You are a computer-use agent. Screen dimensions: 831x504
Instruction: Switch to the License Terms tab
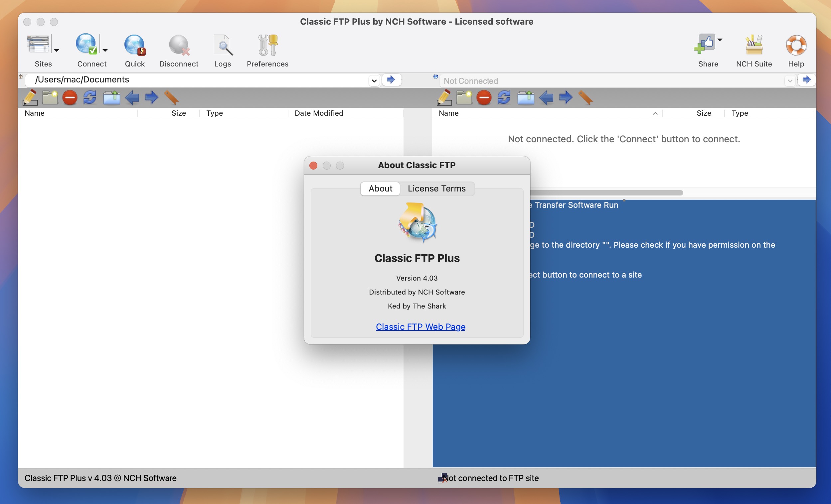[x=436, y=189]
